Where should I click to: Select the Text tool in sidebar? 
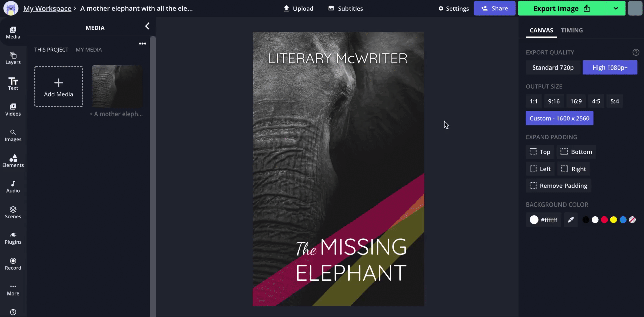click(13, 84)
